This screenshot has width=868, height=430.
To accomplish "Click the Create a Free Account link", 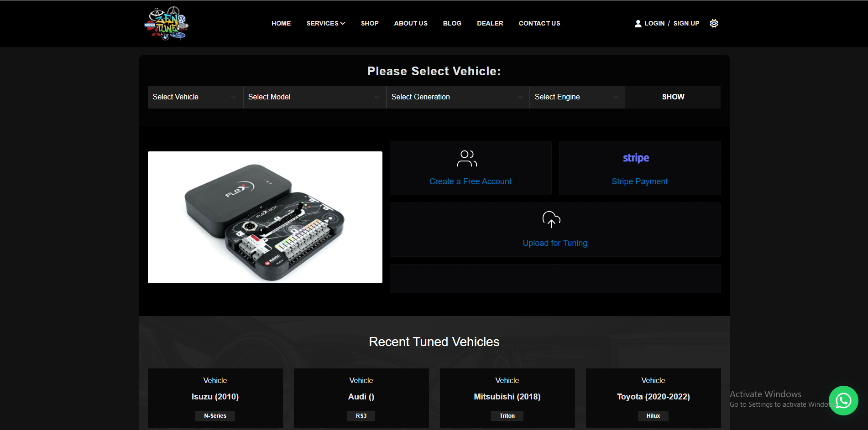I will point(470,181).
